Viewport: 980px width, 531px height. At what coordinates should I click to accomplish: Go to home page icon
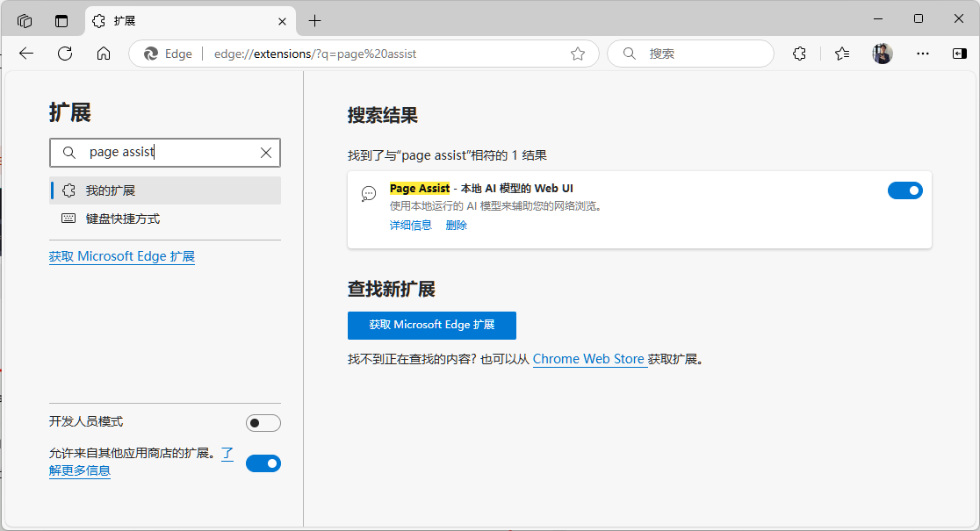104,54
